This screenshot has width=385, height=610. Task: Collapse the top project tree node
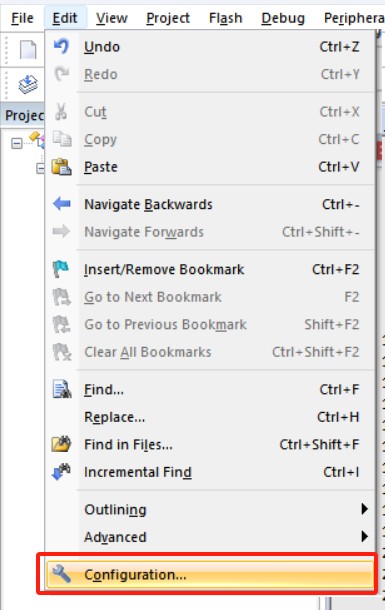point(17,144)
